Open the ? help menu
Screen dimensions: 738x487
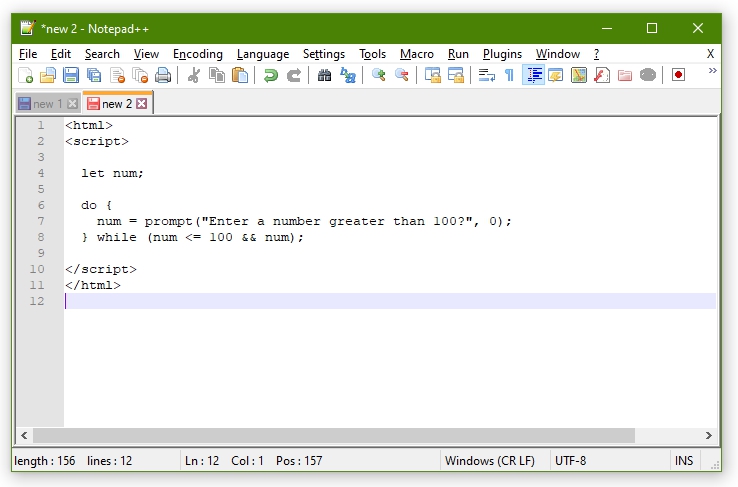point(596,54)
